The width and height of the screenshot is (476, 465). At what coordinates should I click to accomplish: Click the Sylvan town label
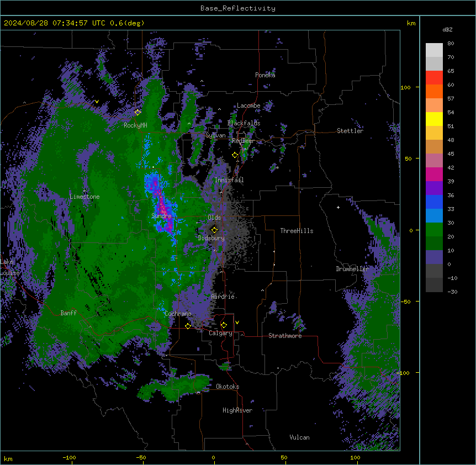pos(215,135)
